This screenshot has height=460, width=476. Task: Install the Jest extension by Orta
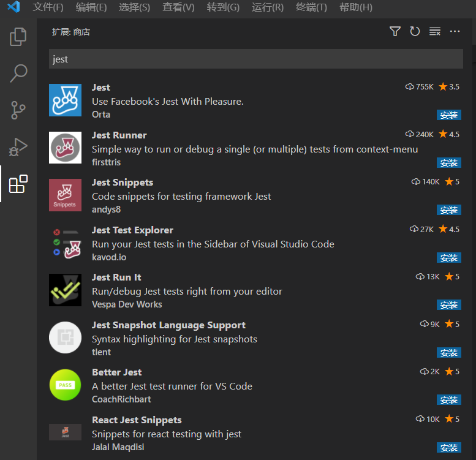(448, 115)
